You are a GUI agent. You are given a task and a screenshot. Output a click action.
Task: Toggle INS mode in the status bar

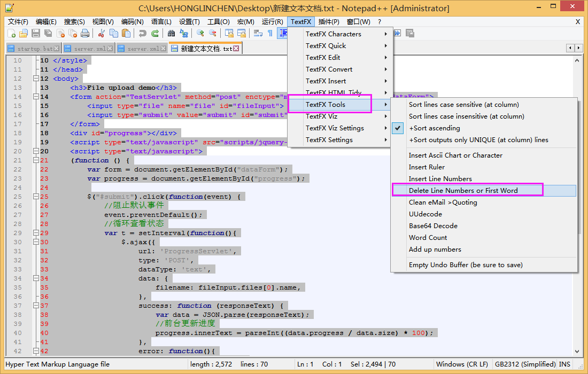pos(564,364)
